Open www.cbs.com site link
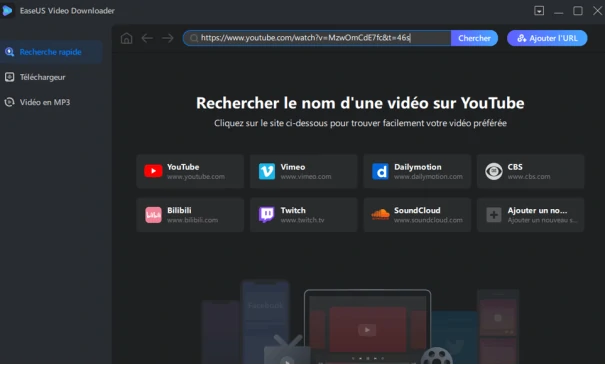The image size is (605, 365). coord(529,177)
